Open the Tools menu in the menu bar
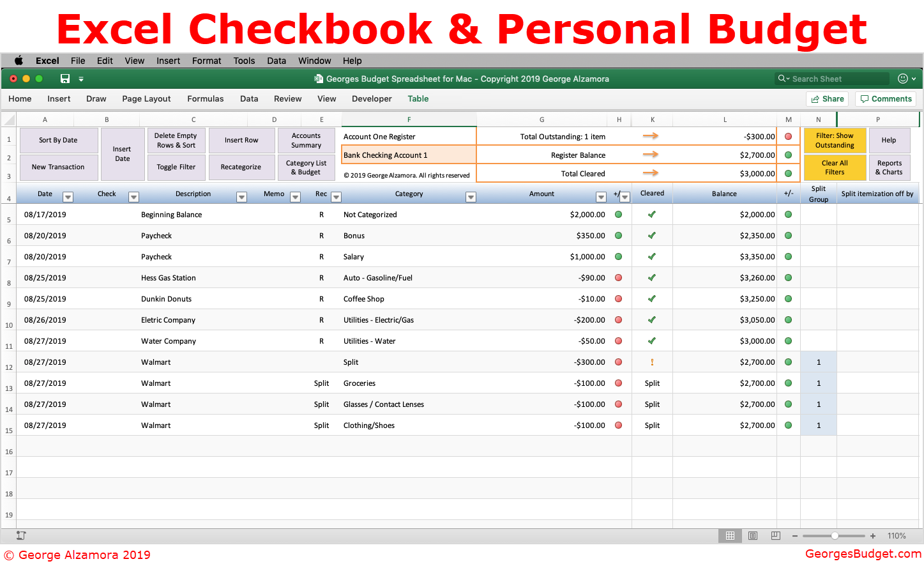Viewport: 924px width, 566px height. coord(244,61)
